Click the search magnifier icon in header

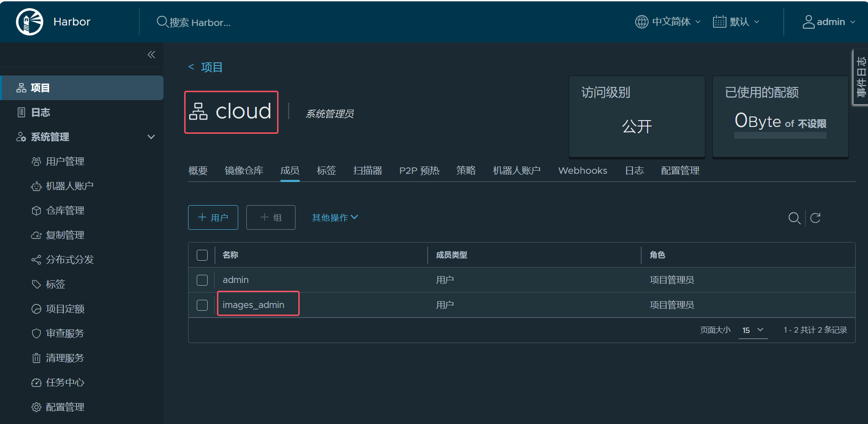click(162, 21)
